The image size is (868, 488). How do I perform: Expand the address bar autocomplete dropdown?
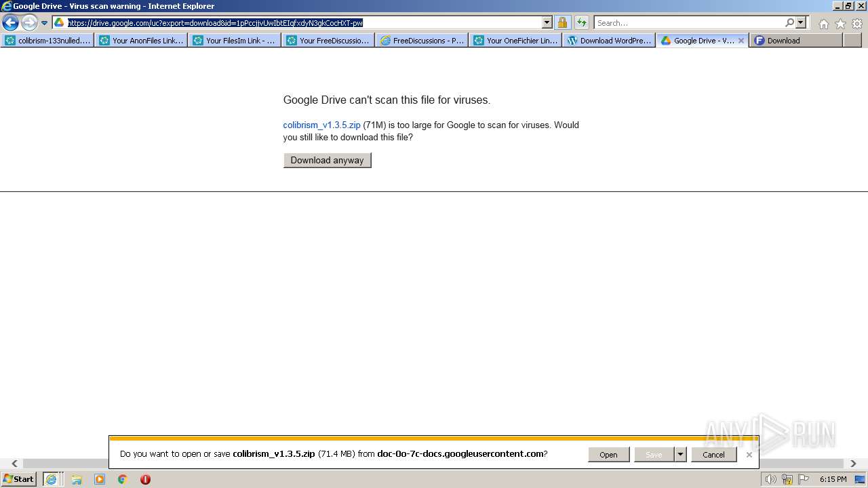click(547, 22)
